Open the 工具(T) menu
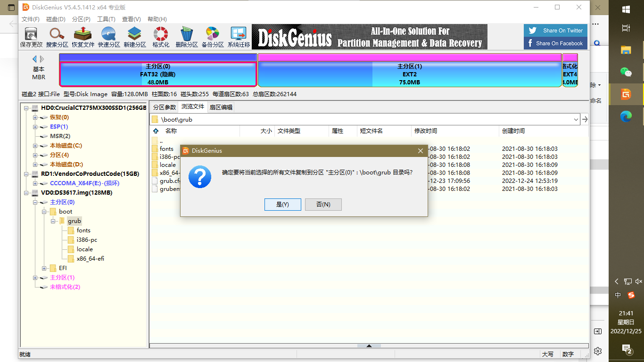The image size is (644, 362). tap(106, 19)
